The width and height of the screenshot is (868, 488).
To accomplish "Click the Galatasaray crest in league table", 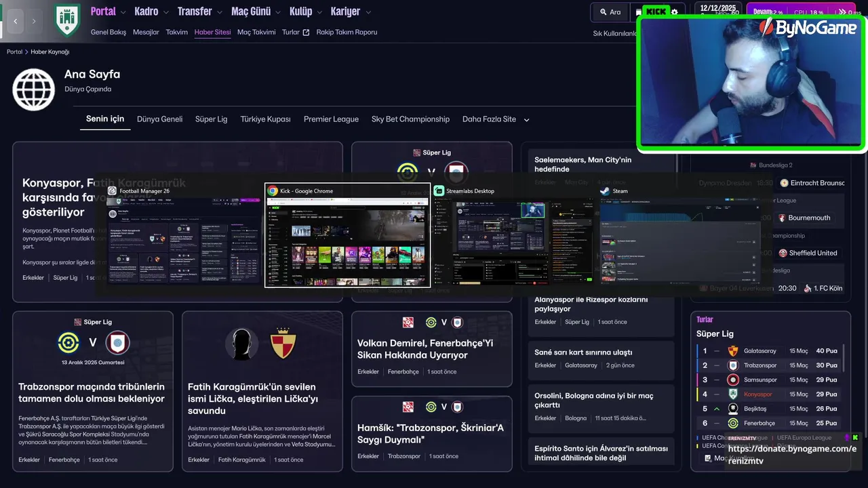I will click(732, 351).
